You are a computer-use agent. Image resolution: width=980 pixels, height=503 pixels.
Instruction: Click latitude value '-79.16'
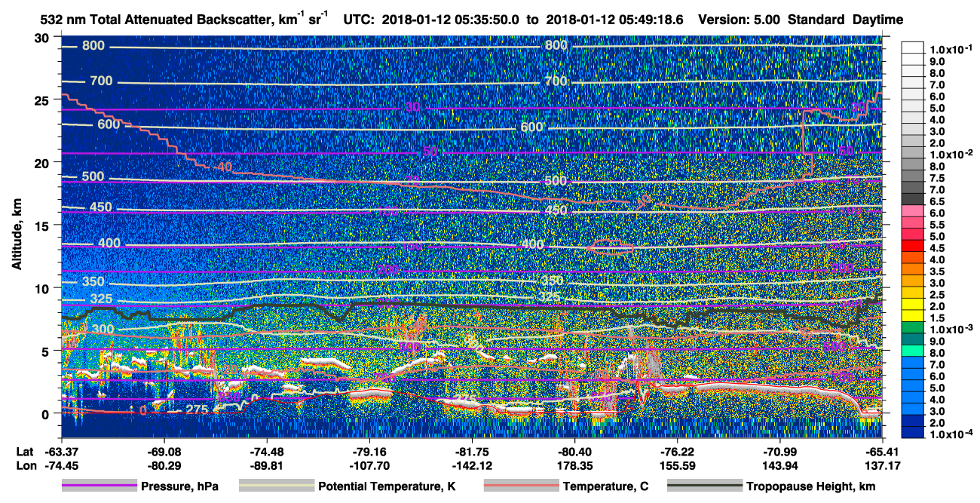[369, 452]
